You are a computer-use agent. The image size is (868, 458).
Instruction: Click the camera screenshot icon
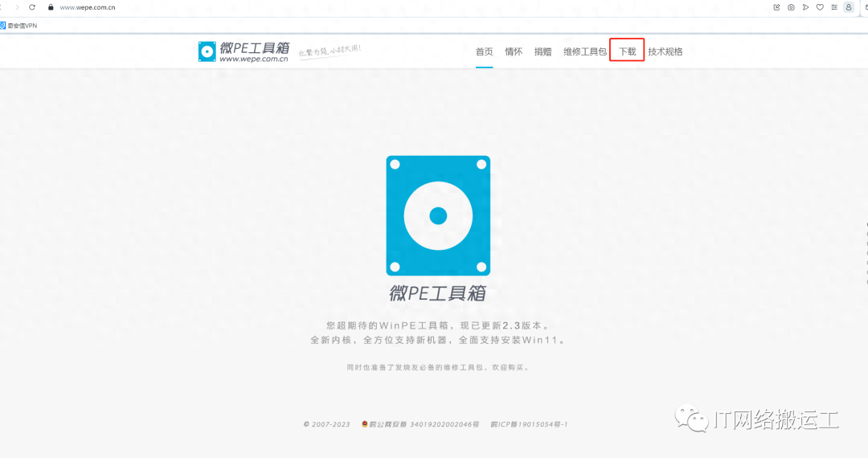[x=791, y=7]
